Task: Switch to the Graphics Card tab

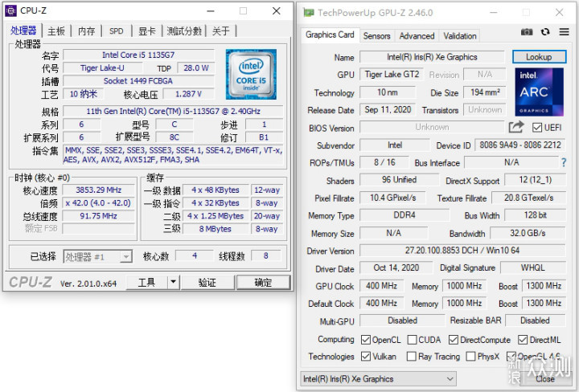Action: coord(330,35)
